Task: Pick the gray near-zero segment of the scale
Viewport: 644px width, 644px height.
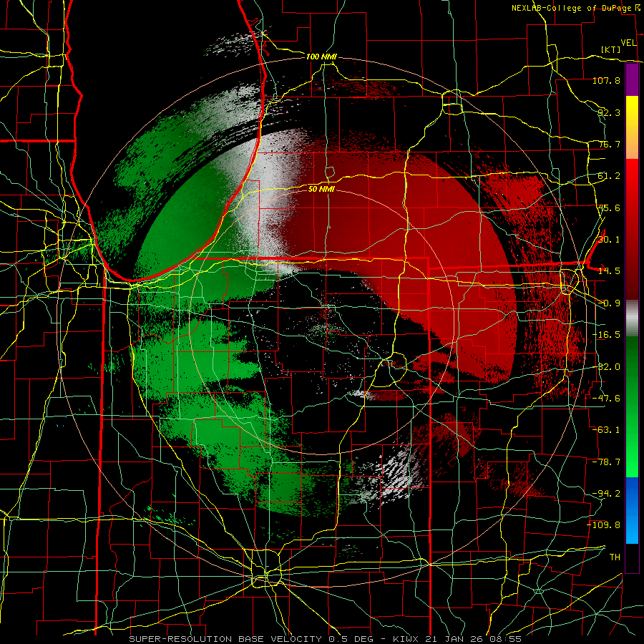Action: 632,318
